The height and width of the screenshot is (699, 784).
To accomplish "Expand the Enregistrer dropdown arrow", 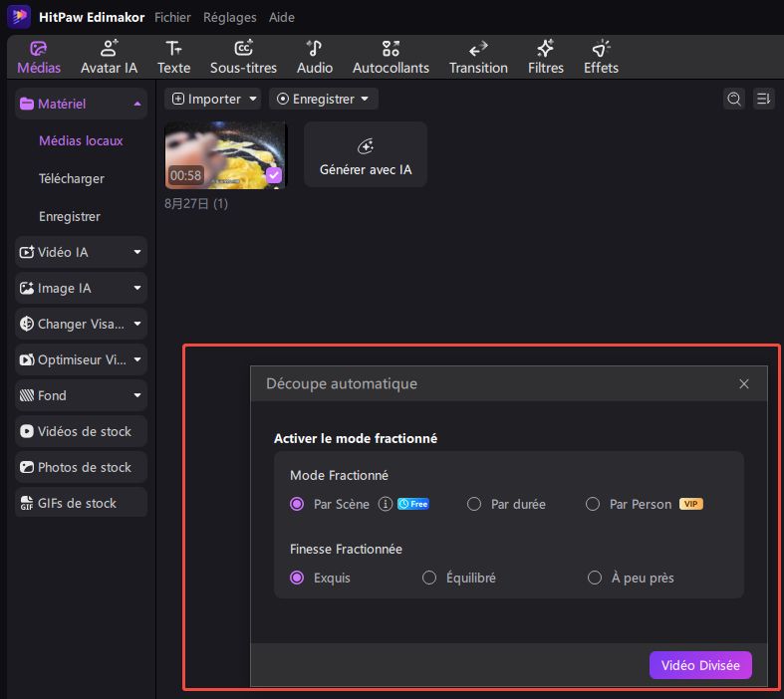I will [365, 99].
